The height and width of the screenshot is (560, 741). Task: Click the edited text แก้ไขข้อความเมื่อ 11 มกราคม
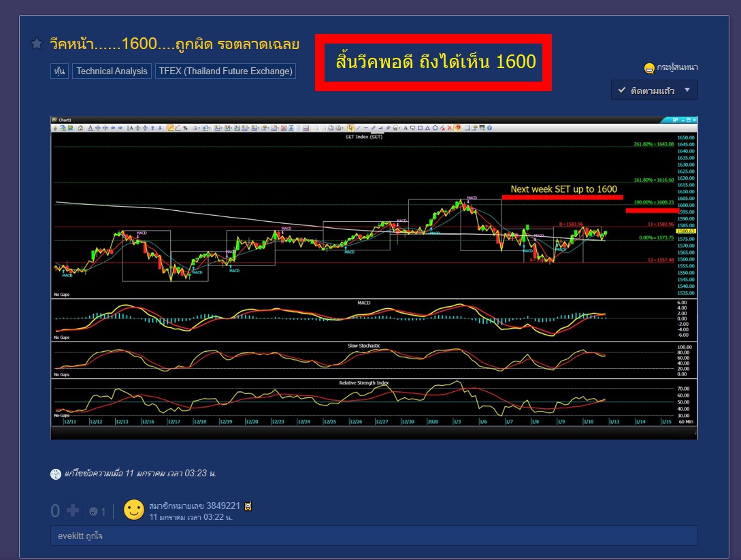coord(140,474)
